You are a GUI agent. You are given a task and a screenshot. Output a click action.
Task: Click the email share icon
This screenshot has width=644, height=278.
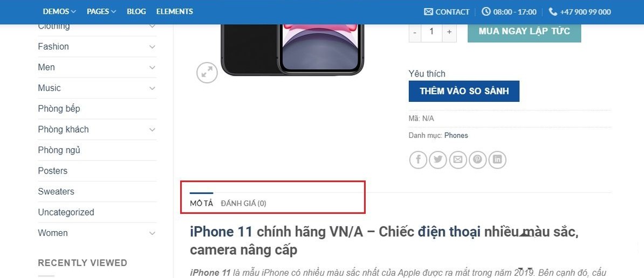[457, 159]
